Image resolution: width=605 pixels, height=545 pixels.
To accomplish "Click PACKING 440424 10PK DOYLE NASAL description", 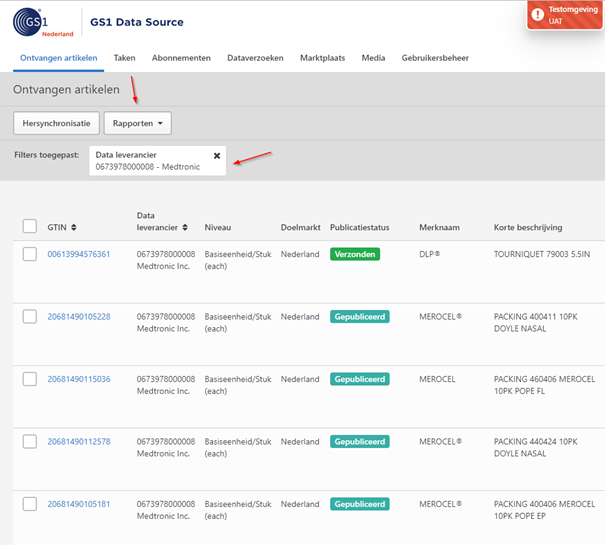I will click(x=536, y=448).
